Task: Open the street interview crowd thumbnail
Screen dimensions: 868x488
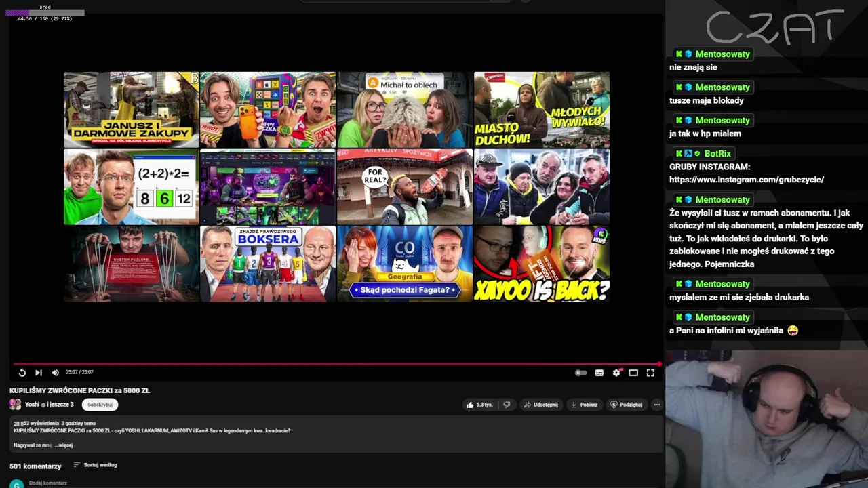Action: click(542, 186)
